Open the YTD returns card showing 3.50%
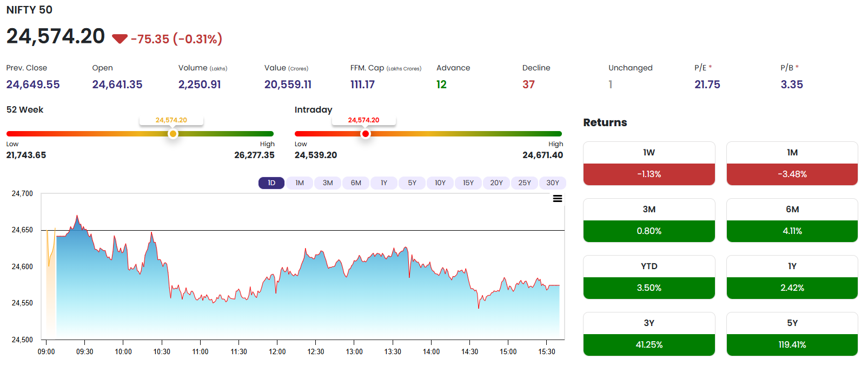Viewport: 868px width, 365px height. (x=649, y=277)
